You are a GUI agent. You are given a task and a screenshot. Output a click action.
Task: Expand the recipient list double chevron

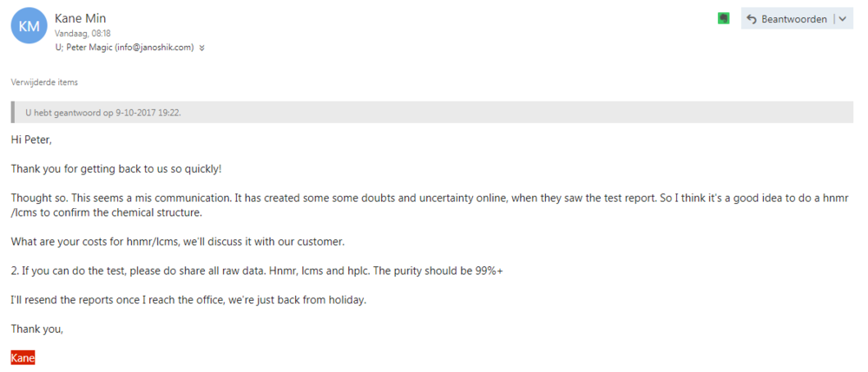[x=201, y=48]
